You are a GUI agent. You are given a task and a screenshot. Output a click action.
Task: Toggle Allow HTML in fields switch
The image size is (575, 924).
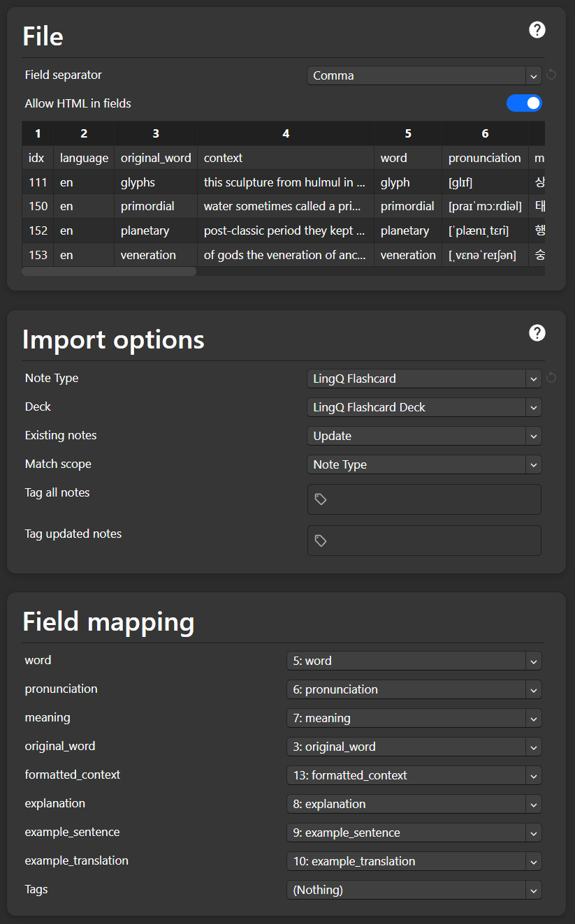(524, 103)
